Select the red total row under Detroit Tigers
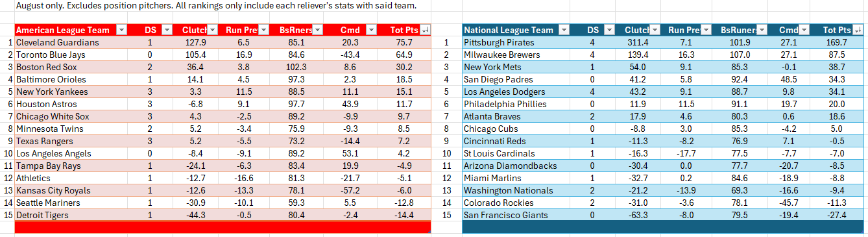 (223, 227)
